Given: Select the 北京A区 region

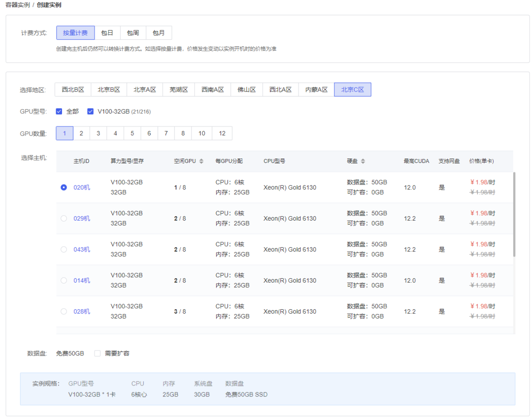Looking at the screenshot, I should pyautogui.click(x=144, y=90).
